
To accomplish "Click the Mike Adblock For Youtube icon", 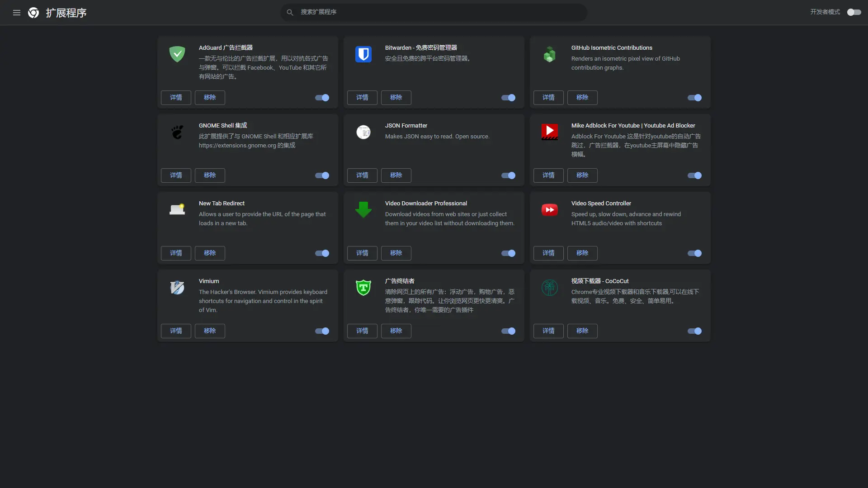I will 550,132.
